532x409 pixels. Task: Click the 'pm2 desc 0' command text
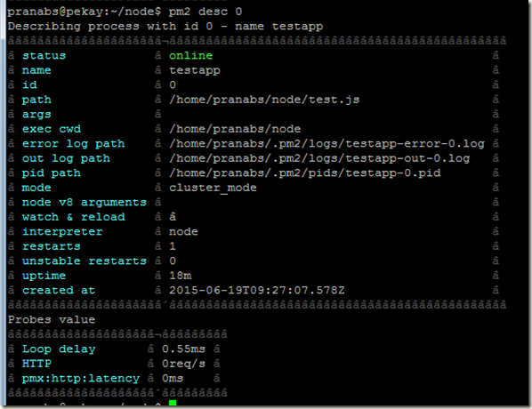206,12
